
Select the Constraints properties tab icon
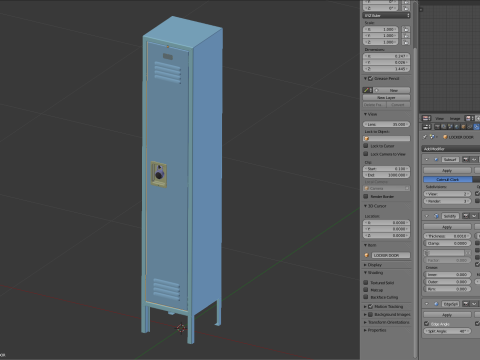click(470, 127)
